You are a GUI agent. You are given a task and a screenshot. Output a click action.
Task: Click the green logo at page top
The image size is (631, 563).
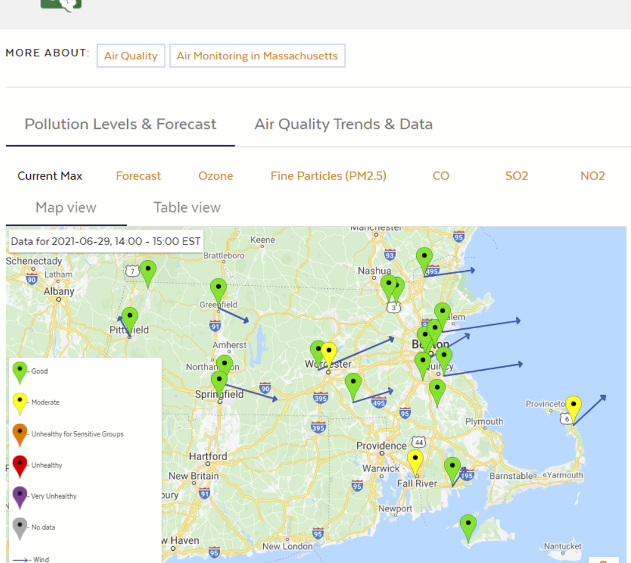pos(61,5)
